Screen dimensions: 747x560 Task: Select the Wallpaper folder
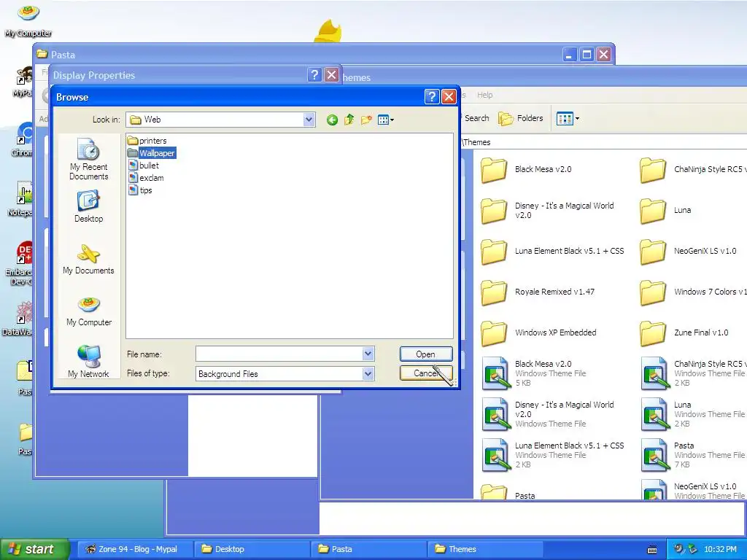[152, 153]
